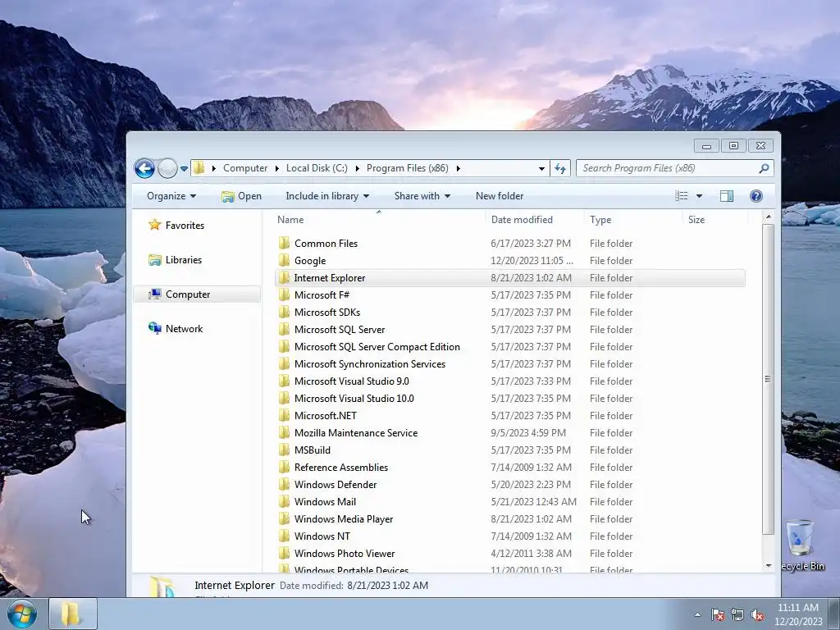The image size is (840, 630).
Task: Open the Include in library menu
Action: coord(327,196)
